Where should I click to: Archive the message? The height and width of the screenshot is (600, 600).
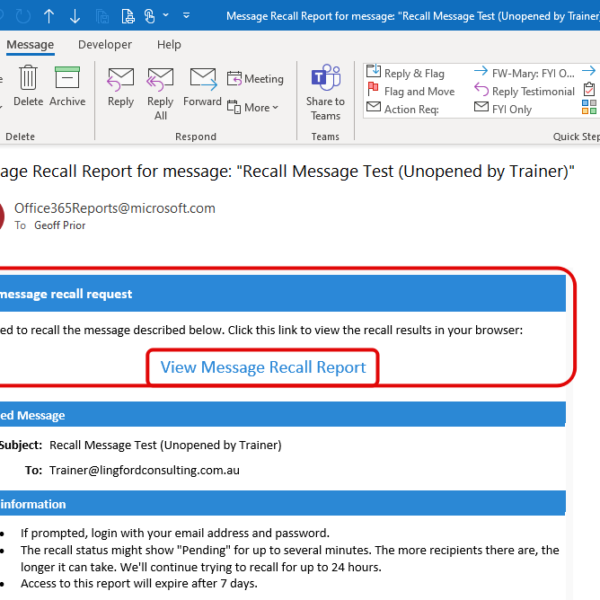(x=67, y=86)
